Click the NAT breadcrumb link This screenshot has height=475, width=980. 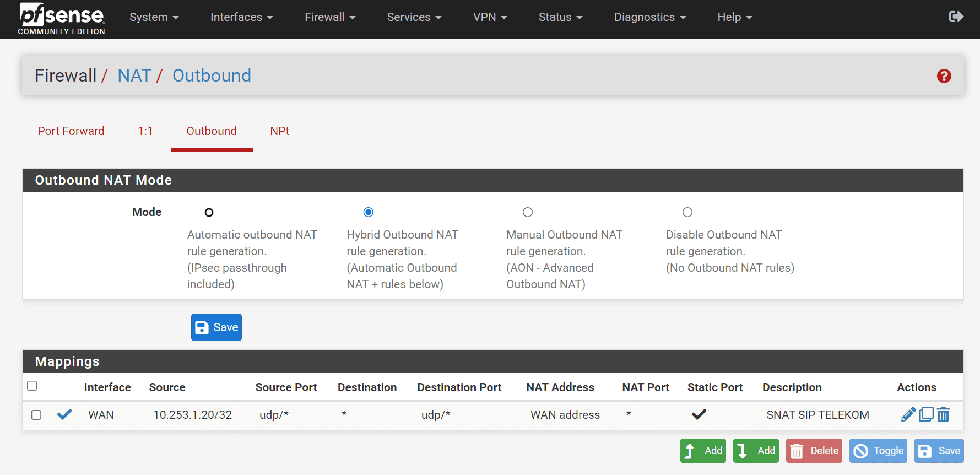point(134,75)
